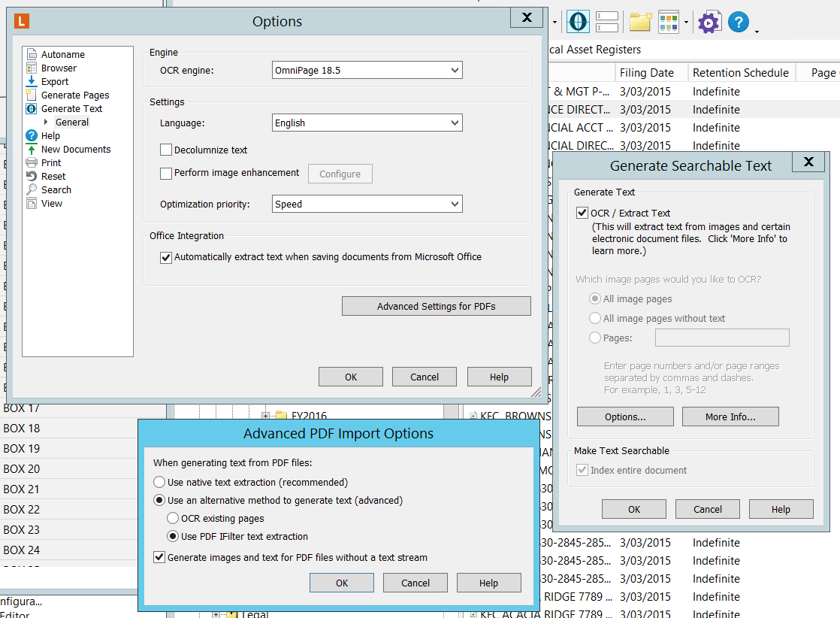The image size is (840, 618).
Task: Select Export in the options tree
Action: [54, 82]
